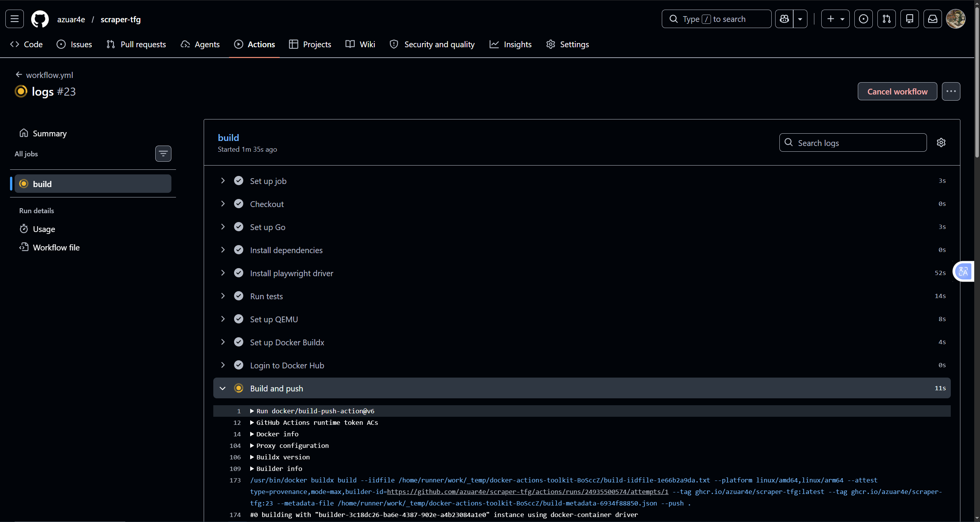
Task: Click the in-progress status icon of Build and push
Action: click(239, 388)
